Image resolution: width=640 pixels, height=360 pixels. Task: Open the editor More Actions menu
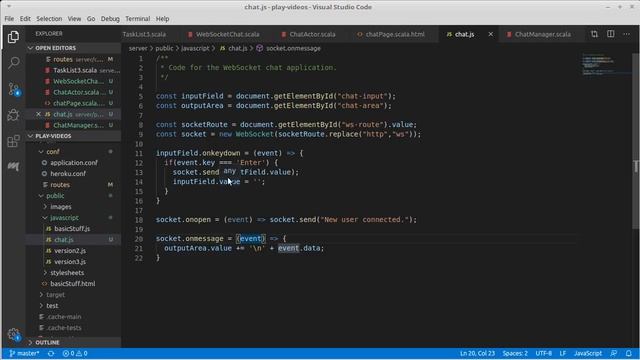pyautogui.click(x=627, y=34)
